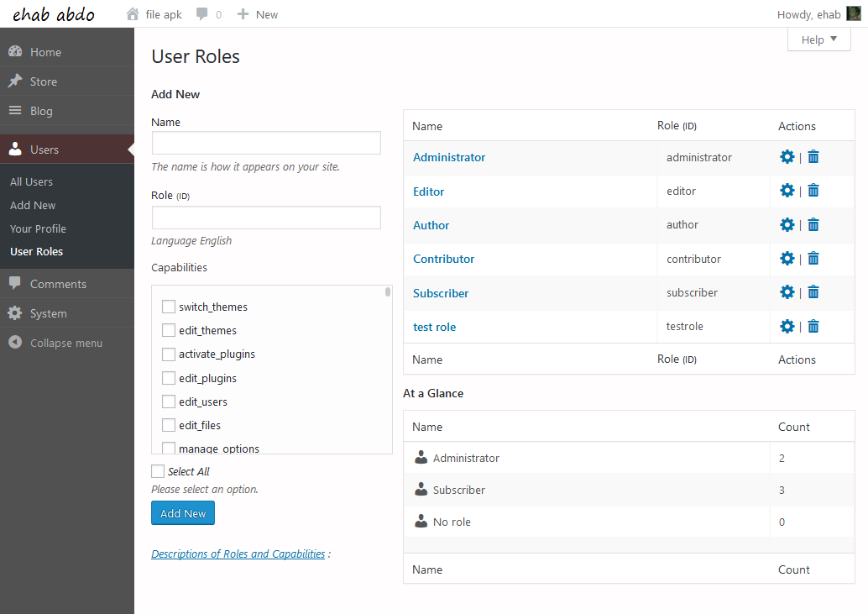Open settings gear for Subscriber role

[787, 291]
